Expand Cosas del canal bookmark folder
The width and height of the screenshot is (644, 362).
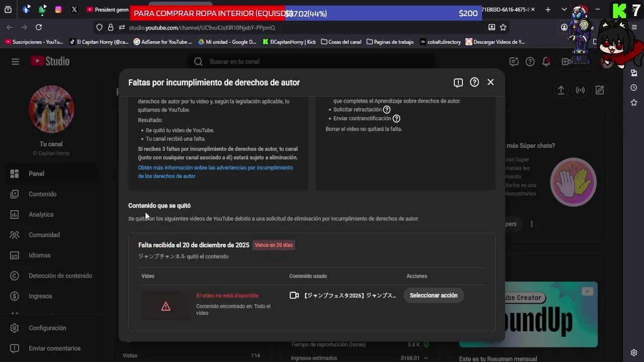341,42
